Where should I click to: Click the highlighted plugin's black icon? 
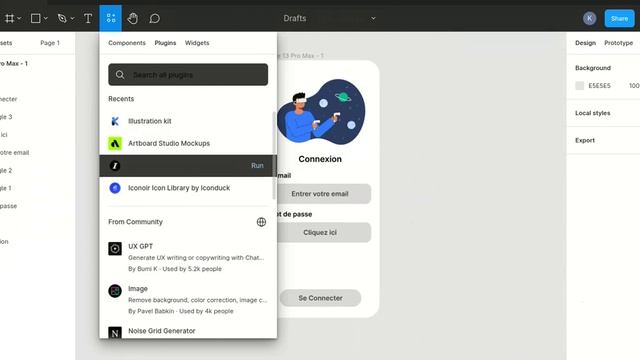click(115, 166)
